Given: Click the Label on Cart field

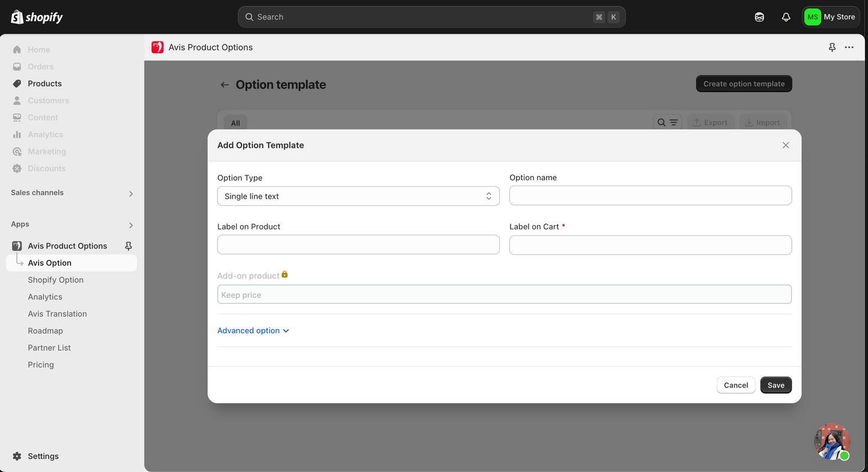Looking at the screenshot, I should [x=651, y=245].
